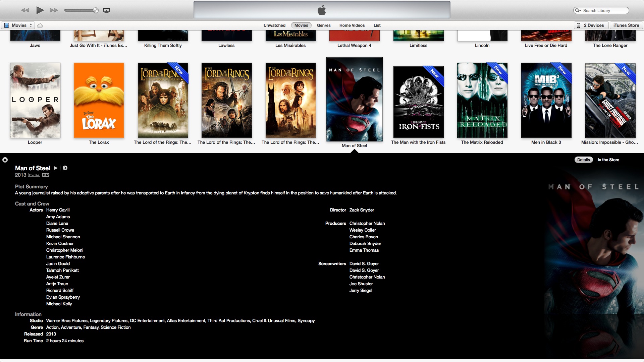Click actor name Russell Crowe
The width and height of the screenshot is (644, 362).
coord(60,230)
